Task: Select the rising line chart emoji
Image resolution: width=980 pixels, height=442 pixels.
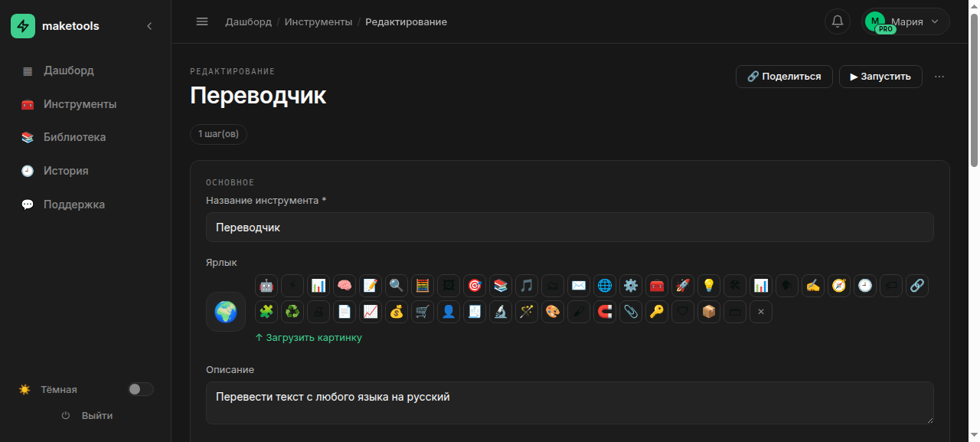Action: point(371,312)
